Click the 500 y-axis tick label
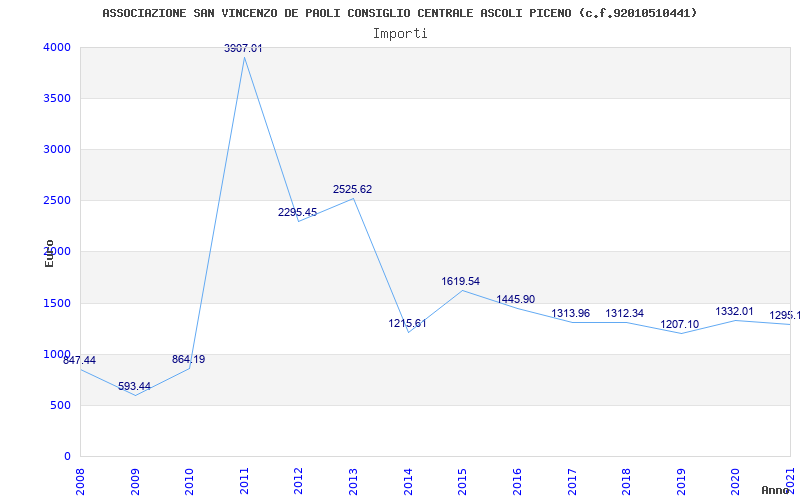The width and height of the screenshot is (800, 500). [59, 406]
